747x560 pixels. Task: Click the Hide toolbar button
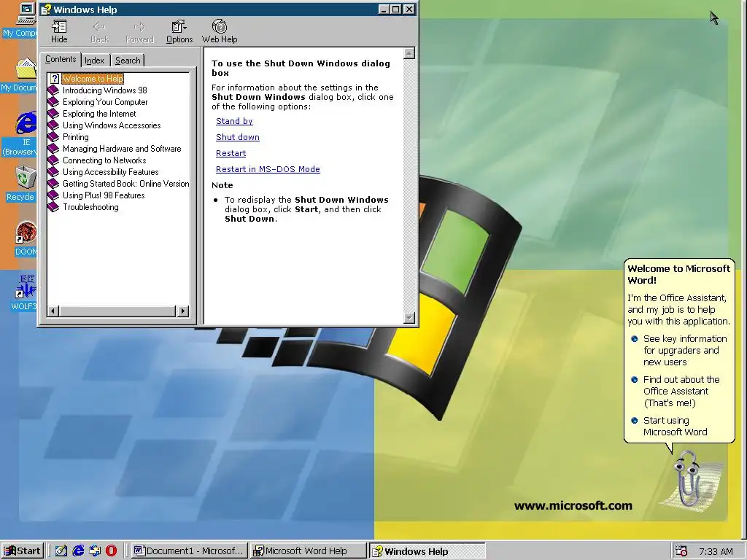[59, 32]
